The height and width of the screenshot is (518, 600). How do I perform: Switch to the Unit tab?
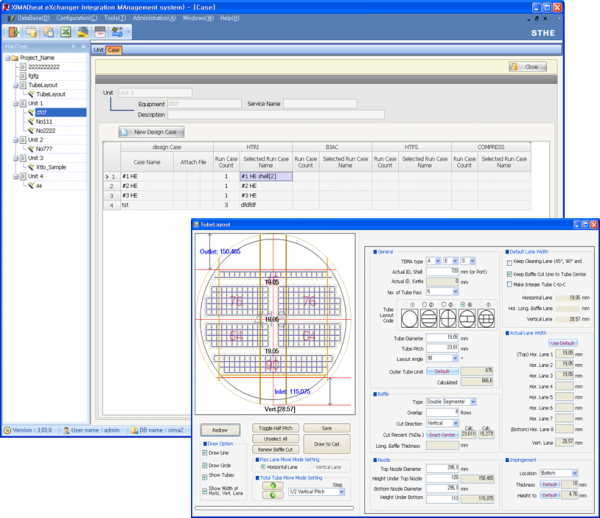98,49
